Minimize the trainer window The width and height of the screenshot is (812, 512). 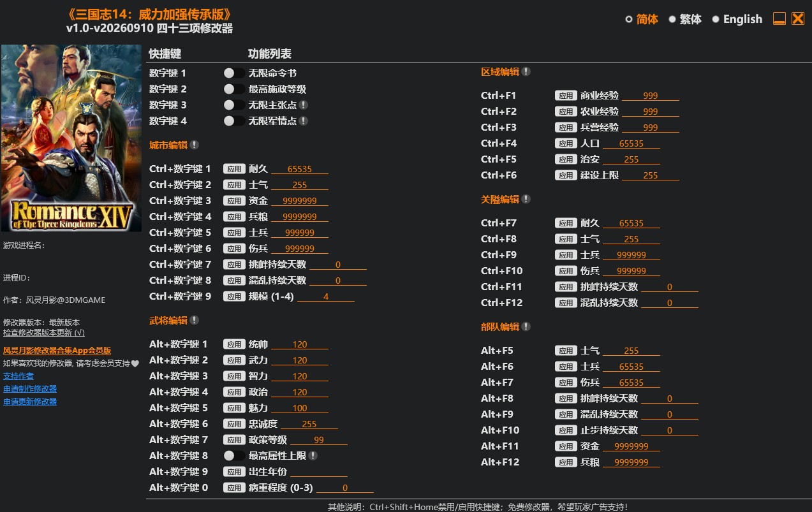[x=779, y=18]
